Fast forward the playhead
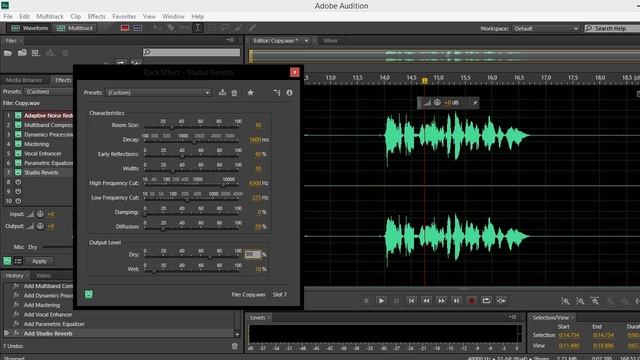 [441, 300]
